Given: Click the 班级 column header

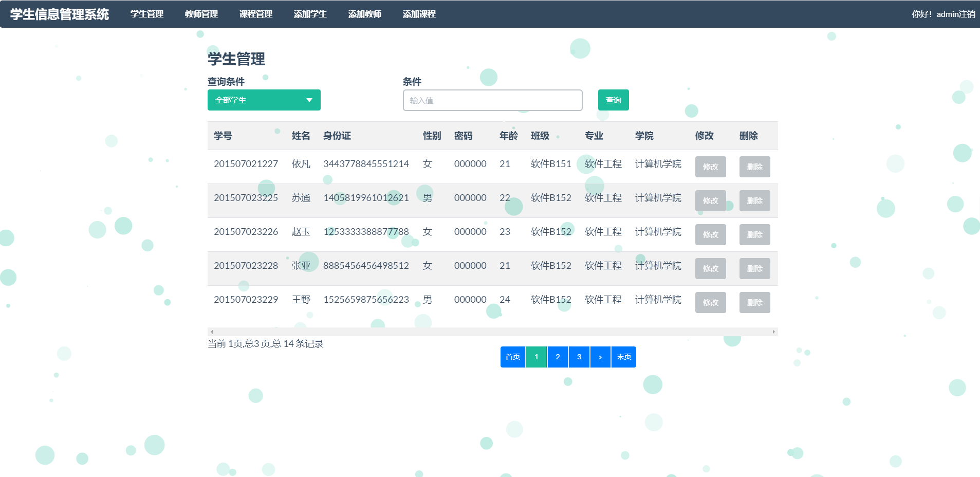Looking at the screenshot, I should click(x=540, y=136).
